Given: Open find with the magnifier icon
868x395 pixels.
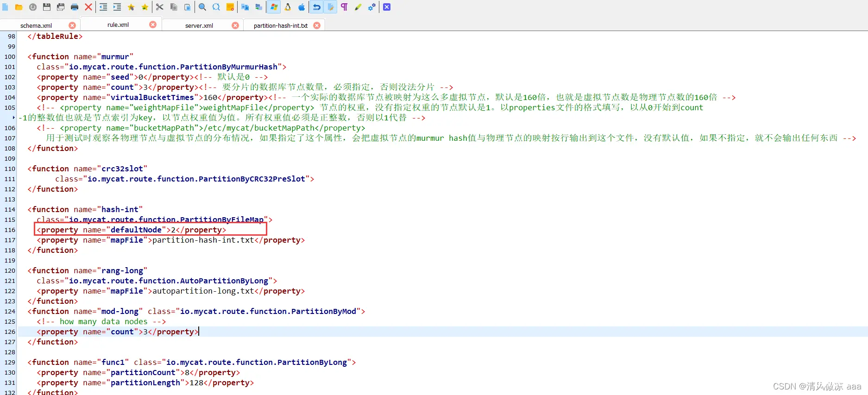Looking at the screenshot, I should 202,7.
